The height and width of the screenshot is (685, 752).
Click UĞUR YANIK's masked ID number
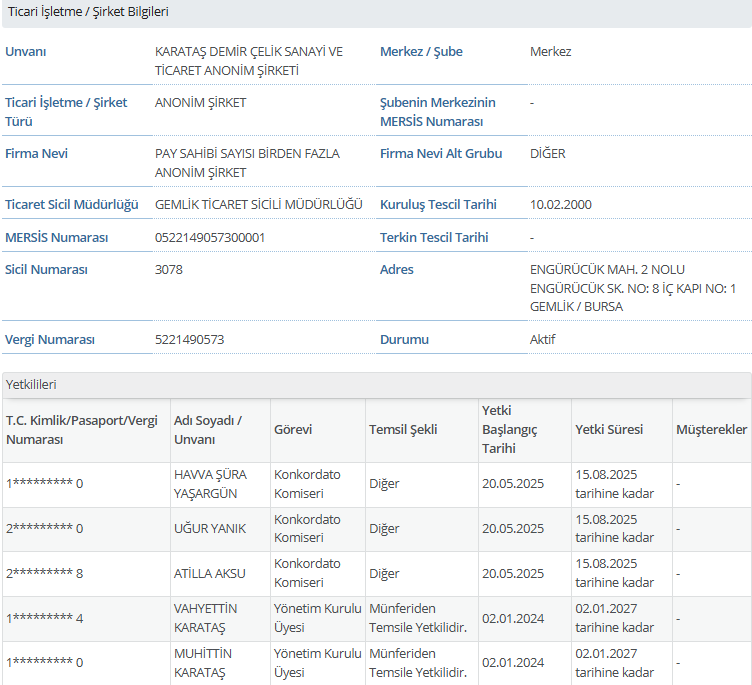[x=44, y=529]
